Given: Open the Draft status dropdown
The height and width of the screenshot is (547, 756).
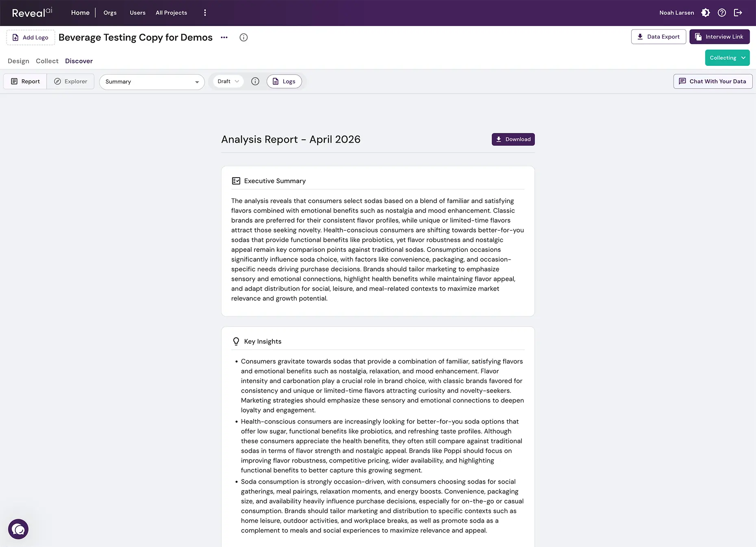Looking at the screenshot, I should pyautogui.click(x=228, y=81).
